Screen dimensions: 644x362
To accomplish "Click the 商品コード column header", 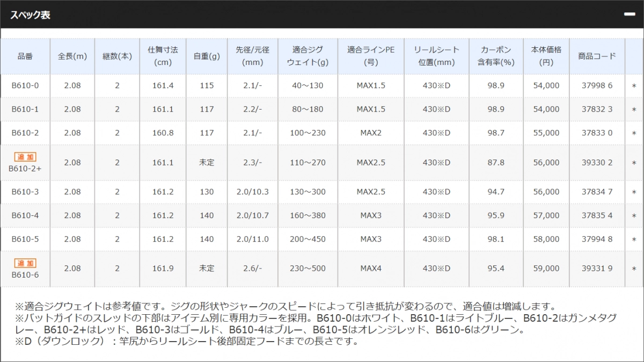I will pyautogui.click(x=597, y=56).
